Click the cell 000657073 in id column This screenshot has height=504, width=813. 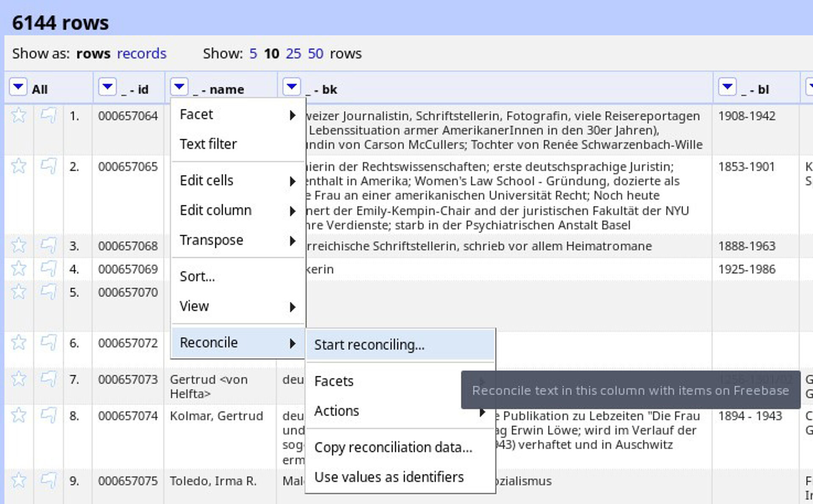[128, 380]
